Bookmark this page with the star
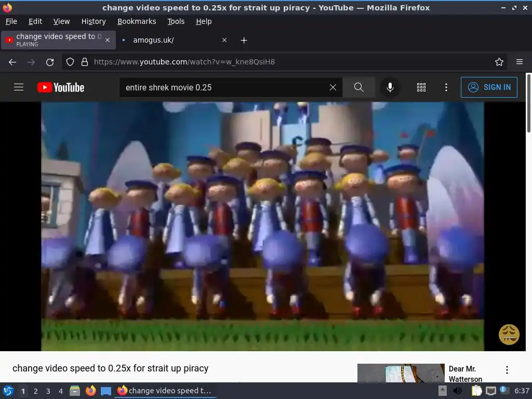 (499, 62)
